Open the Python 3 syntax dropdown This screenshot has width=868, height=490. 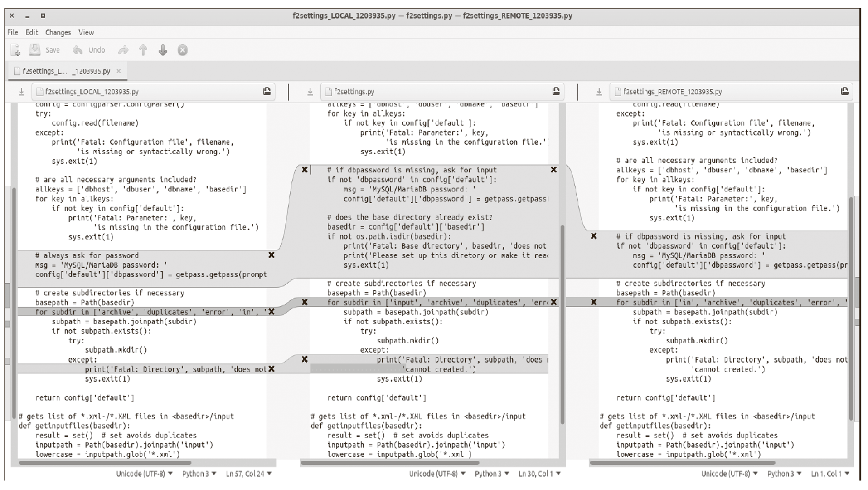point(198,473)
